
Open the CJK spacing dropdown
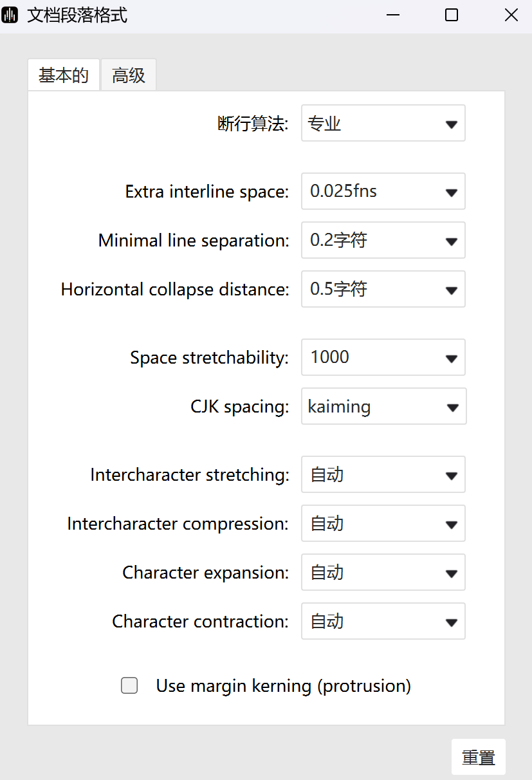[x=383, y=406]
